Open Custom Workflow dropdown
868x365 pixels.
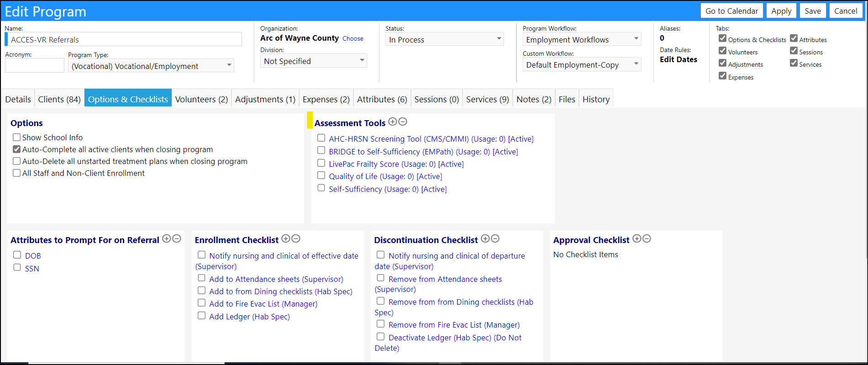tap(582, 64)
